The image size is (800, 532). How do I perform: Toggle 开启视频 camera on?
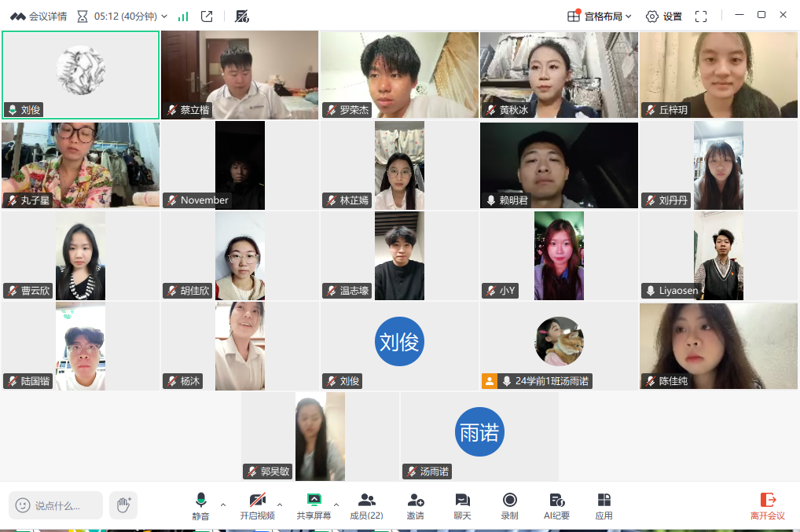coord(257,505)
